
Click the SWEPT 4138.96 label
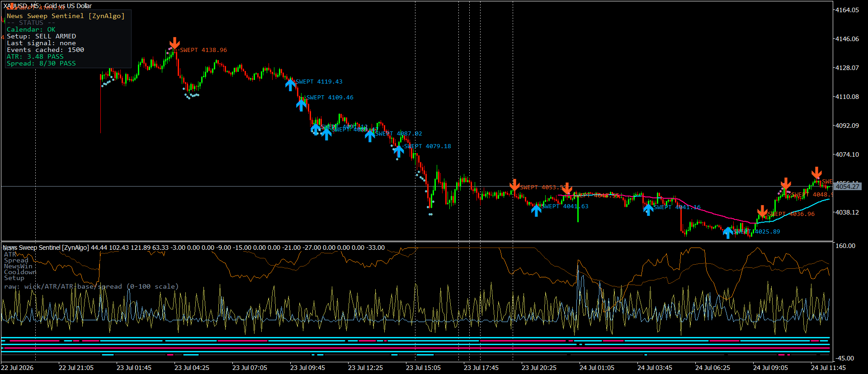pyautogui.click(x=203, y=50)
